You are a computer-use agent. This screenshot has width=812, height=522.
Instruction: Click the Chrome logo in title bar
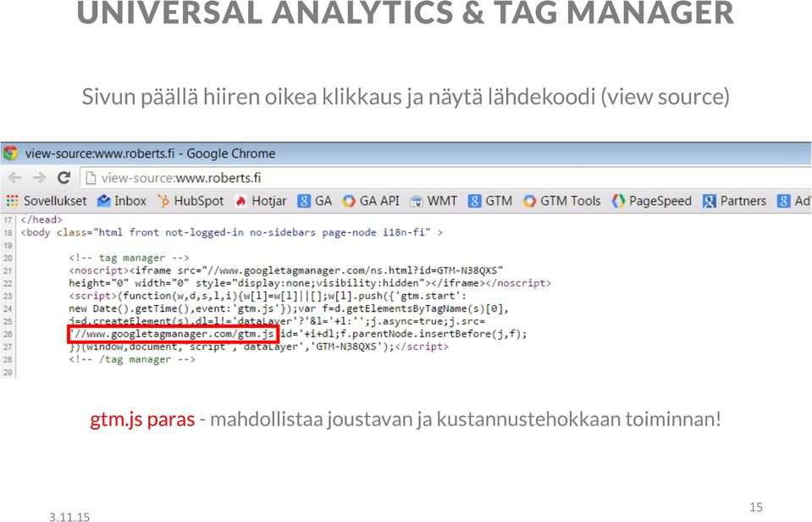10,153
